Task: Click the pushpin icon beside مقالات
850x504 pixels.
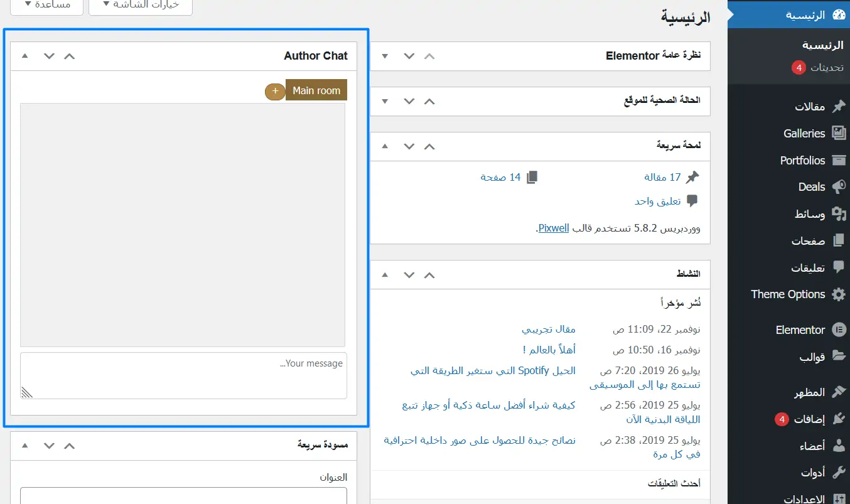Action: tap(838, 107)
